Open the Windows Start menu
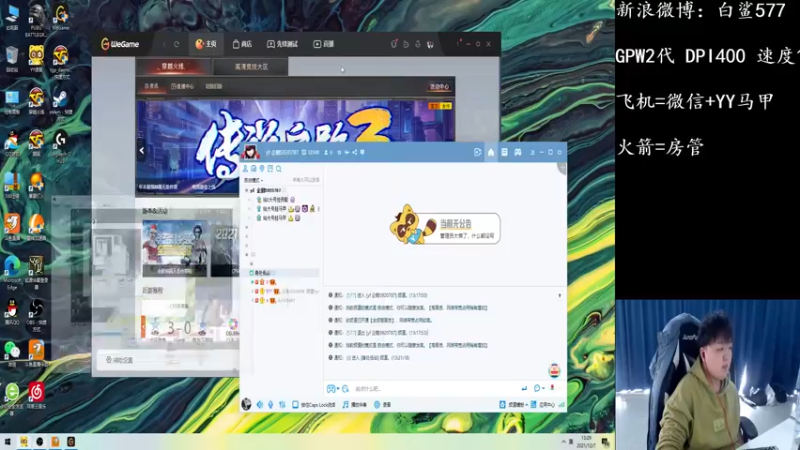This screenshot has height=450, width=800. tap(8, 442)
